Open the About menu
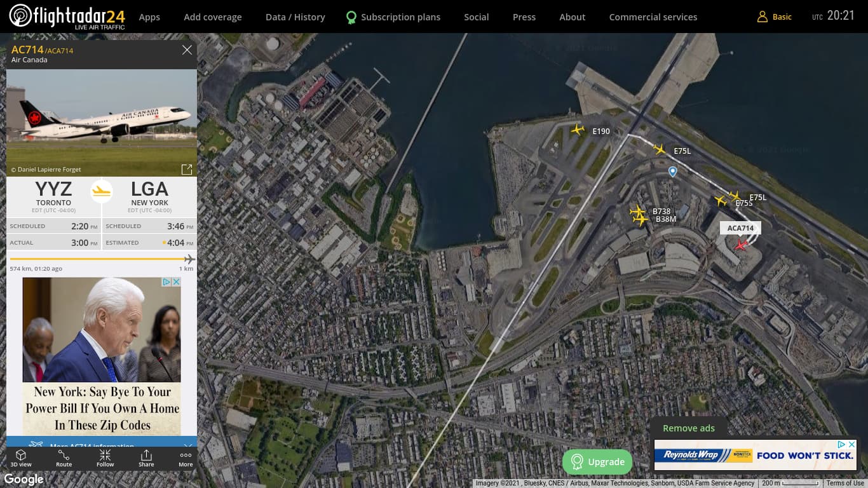 (573, 17)
